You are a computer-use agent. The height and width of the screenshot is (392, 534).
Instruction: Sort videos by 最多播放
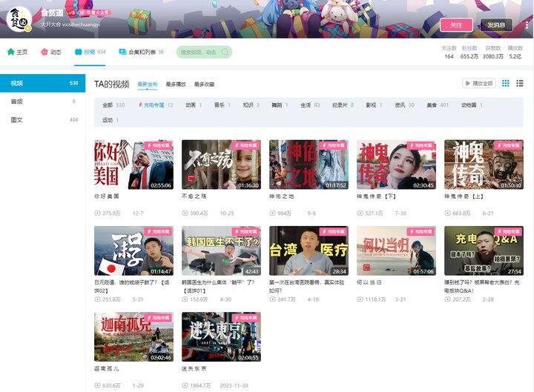coord(176,84)
